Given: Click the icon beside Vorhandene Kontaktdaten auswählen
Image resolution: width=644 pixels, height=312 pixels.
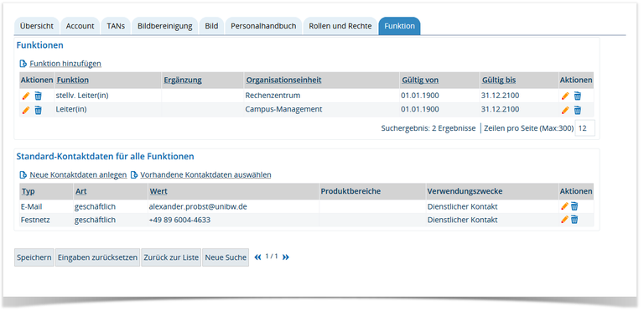Looking at the screenshot, I should click(x=134, y=175).
